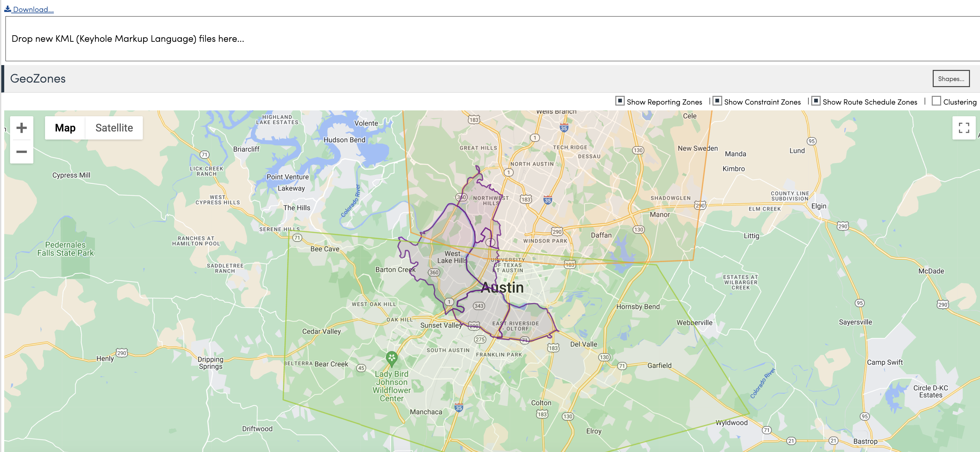Click the Interstate 35 shield near Manchaca

(459, 408)
